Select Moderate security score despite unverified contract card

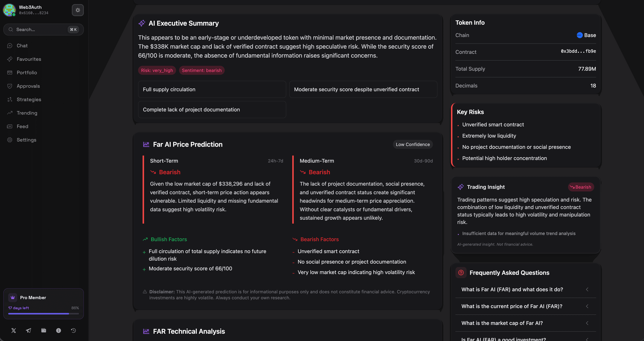363,89
